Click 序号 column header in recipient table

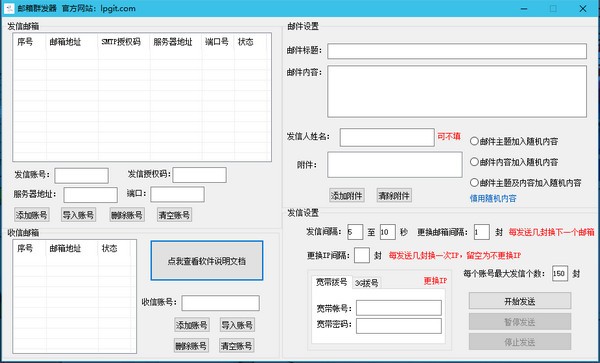tap(30, 248)
